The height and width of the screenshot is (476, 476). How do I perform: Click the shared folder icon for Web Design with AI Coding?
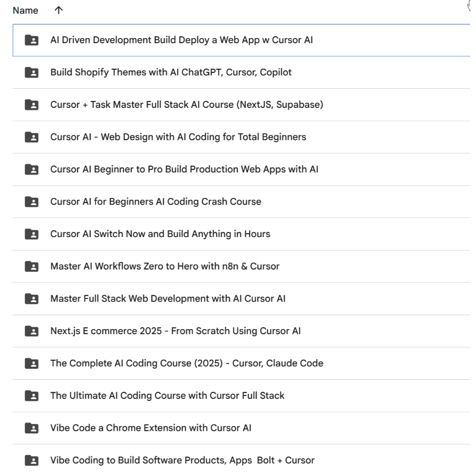[31, 137]
